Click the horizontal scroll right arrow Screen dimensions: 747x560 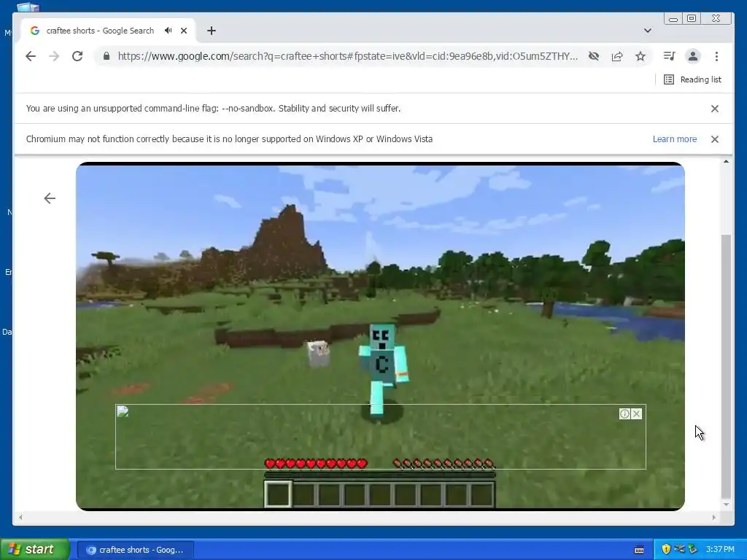(713, 517)
